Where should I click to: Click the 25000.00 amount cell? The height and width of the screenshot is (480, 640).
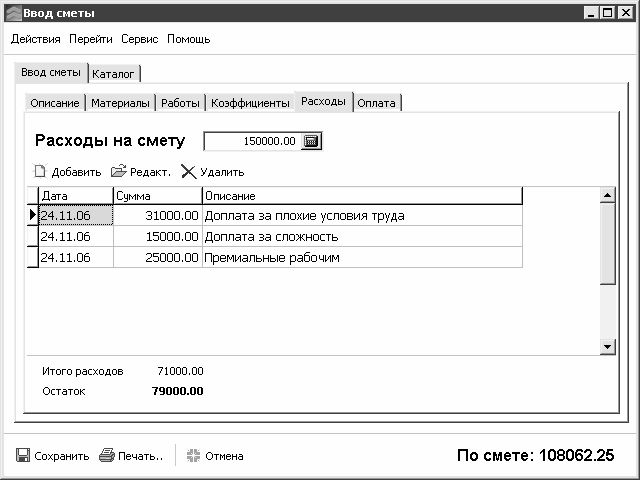[158, 258]
